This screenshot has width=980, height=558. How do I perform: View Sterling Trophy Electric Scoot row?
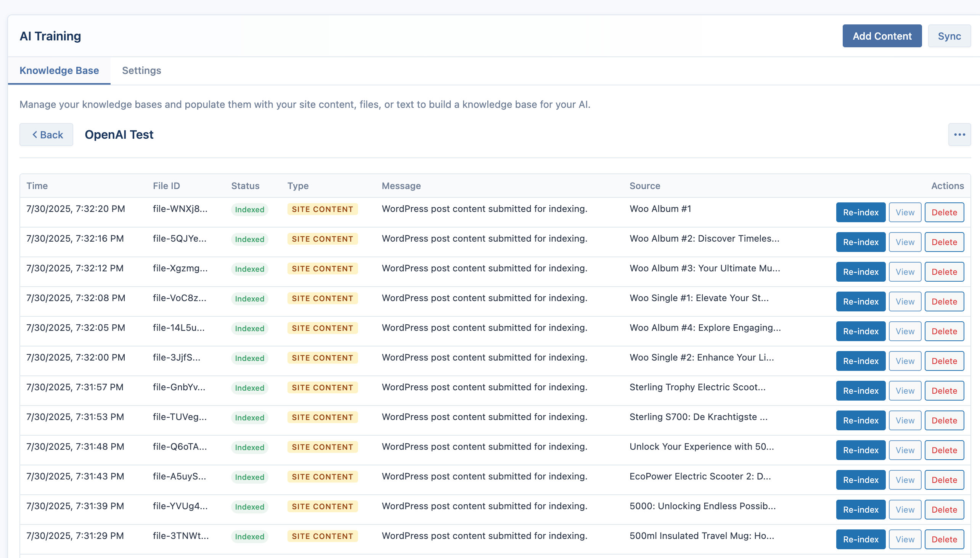[905, 391]
